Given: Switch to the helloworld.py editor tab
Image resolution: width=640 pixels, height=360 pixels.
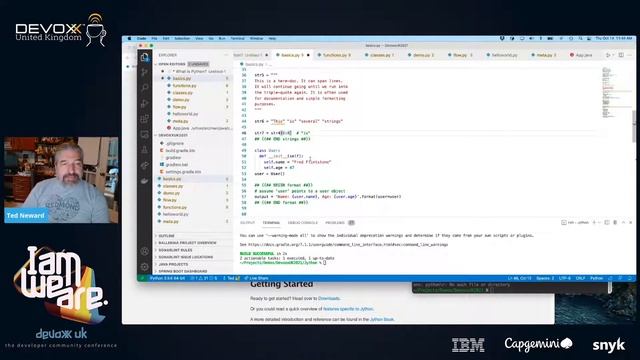Looking at the screenshot, I should pyautogui.click(x=503, y=55).
